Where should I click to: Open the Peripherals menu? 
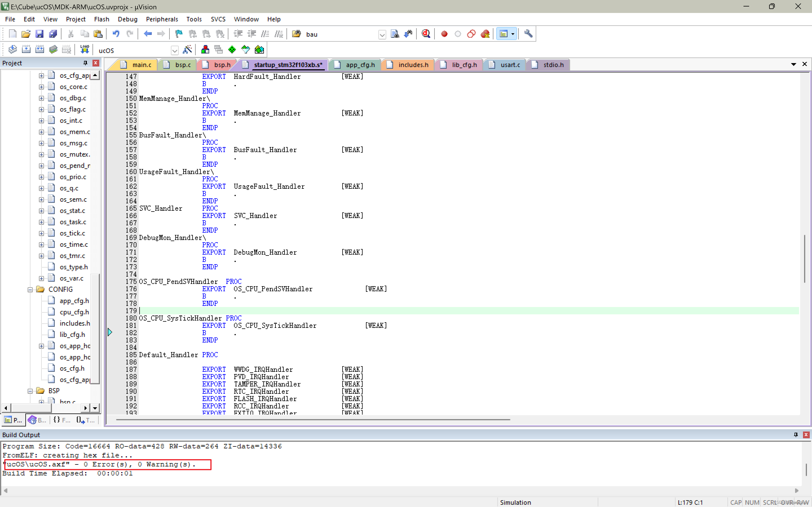coord(162,19)
